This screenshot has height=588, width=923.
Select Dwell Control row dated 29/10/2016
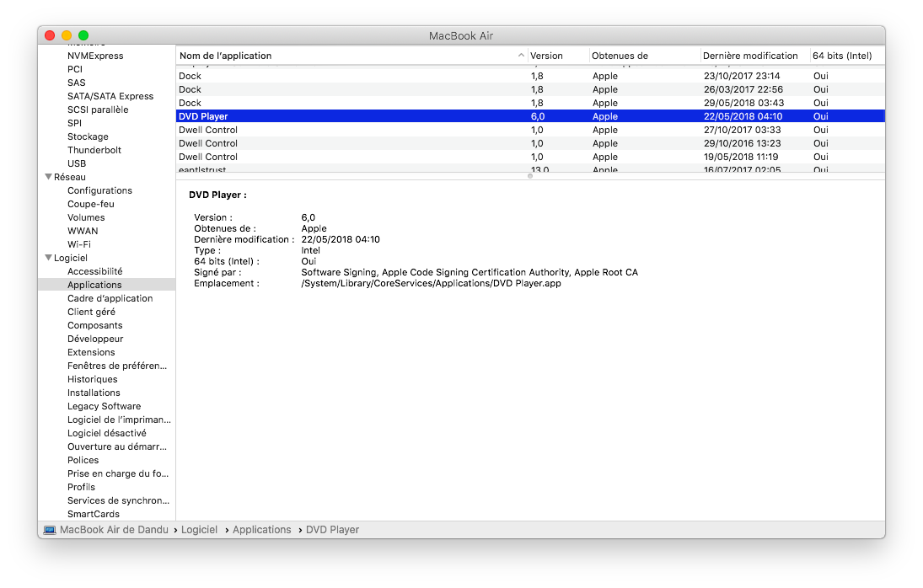(x=530, y=144)
